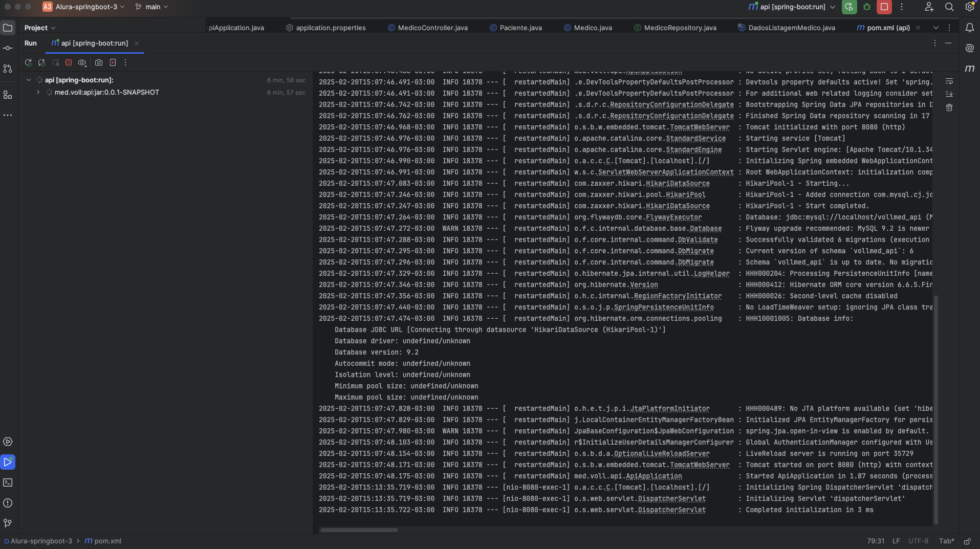Open the run configuration selector dropdown
Screen dimensions: 980x549
[792, 7]
